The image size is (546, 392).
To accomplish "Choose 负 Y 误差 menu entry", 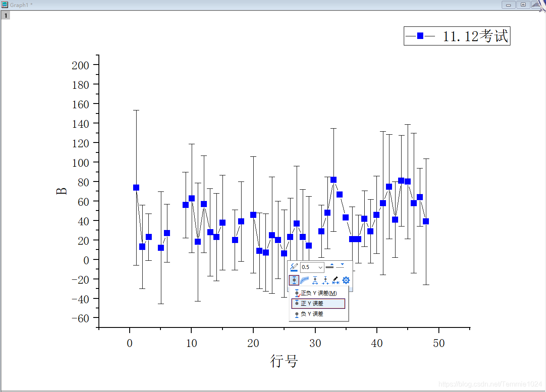I will (x=318, y=314).
